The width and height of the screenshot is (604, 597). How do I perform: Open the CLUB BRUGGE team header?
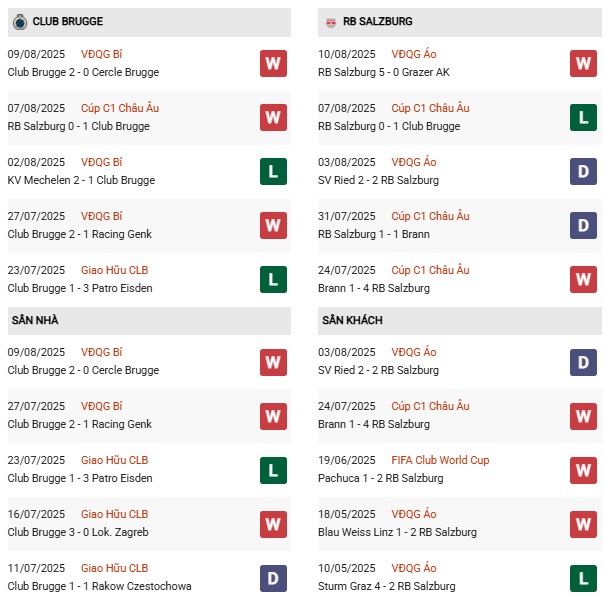67,21
